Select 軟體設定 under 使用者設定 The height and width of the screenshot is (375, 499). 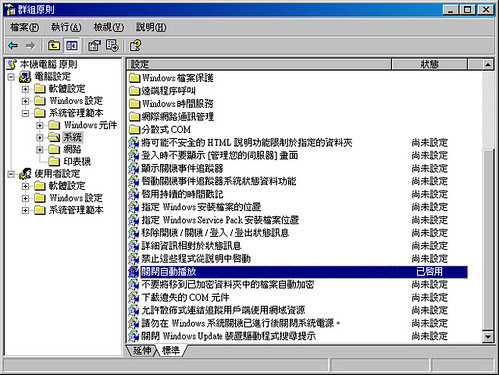point(67,186)
